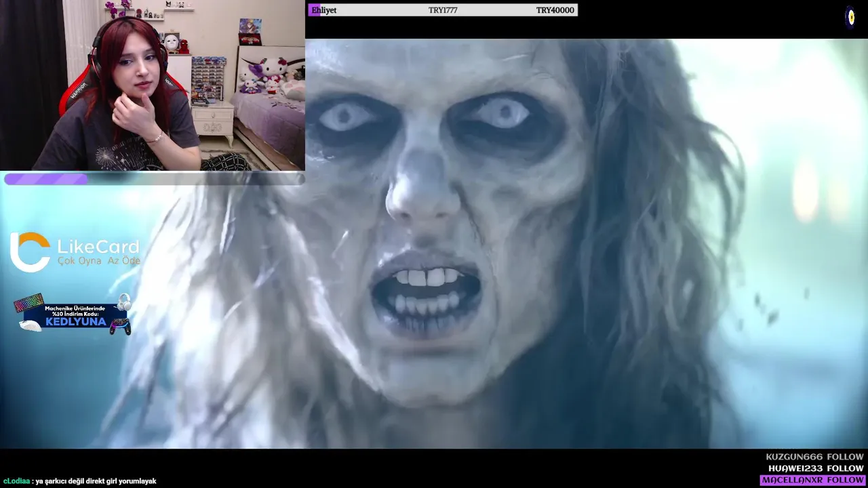
Task: Click the 'KEDLYUNA' discount code text
Action: 76,322
